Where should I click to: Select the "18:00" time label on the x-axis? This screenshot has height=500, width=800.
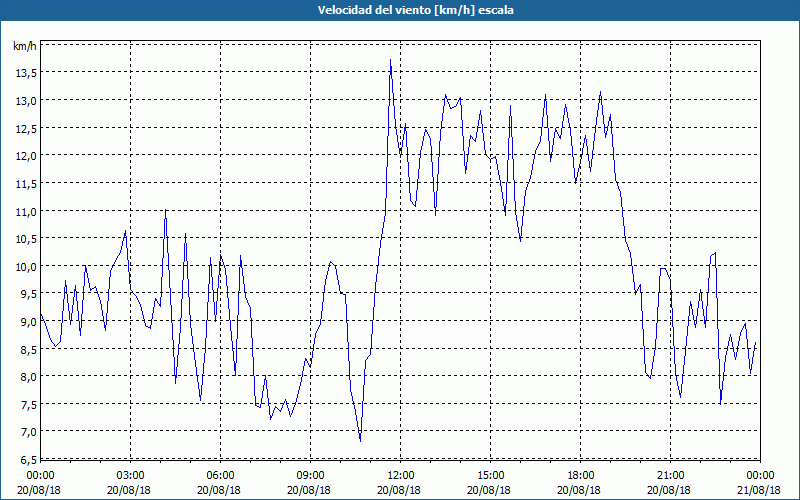click(x=581, y=476)
